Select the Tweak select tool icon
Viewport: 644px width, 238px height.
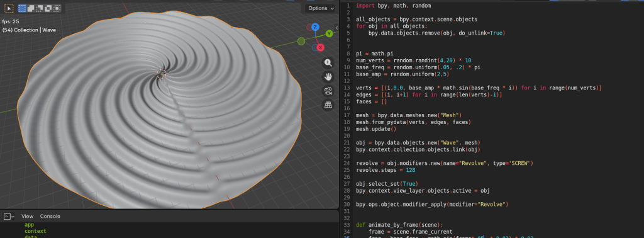click(x=9, y=8)
